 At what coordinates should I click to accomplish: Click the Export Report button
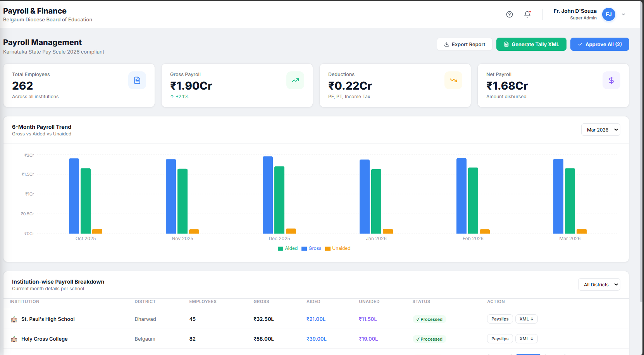point(465,44)
